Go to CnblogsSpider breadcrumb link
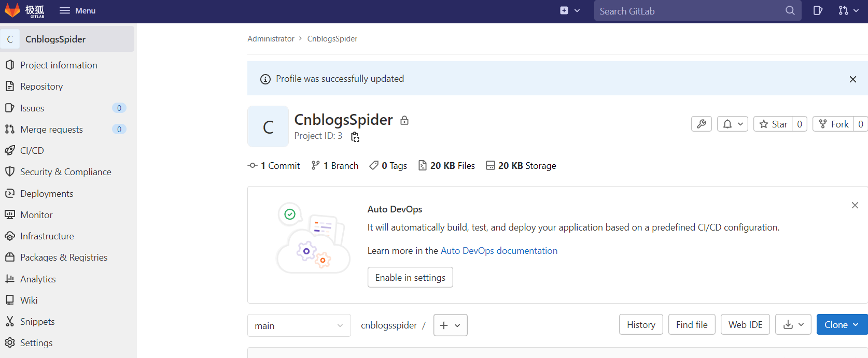The image size is (868, 358). click(x=332, y=39)
